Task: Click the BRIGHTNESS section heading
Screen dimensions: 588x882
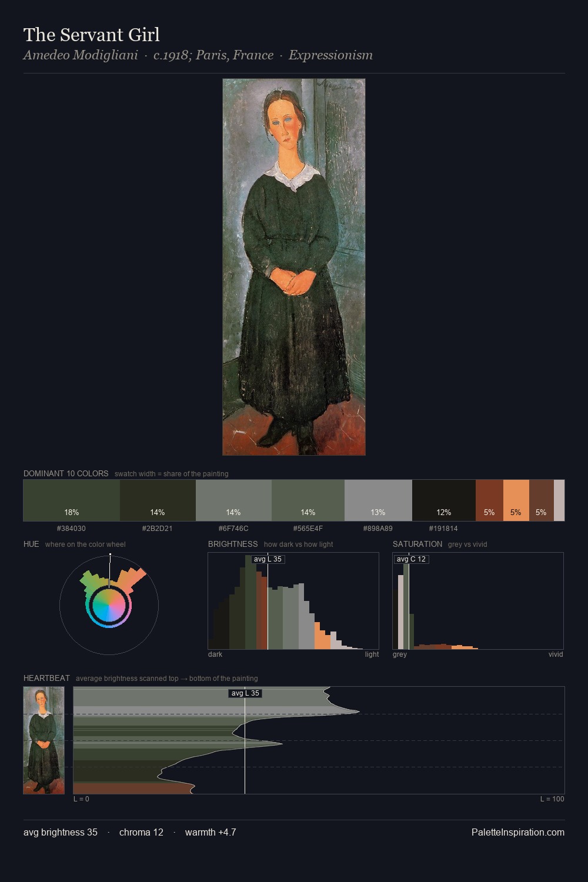Action: coord(233,544)
